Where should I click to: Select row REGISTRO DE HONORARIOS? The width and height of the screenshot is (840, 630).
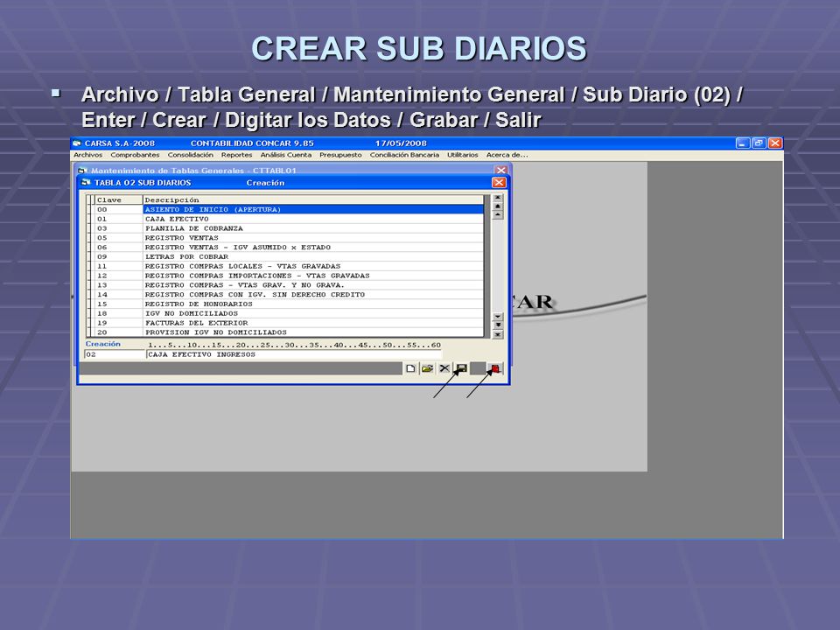[290, 304]
